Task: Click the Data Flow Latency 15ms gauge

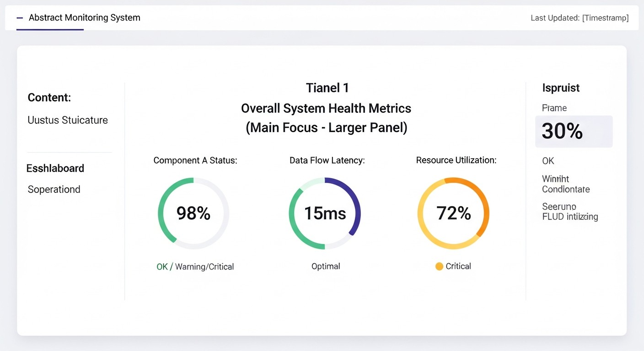Action: tap(325, 213)
